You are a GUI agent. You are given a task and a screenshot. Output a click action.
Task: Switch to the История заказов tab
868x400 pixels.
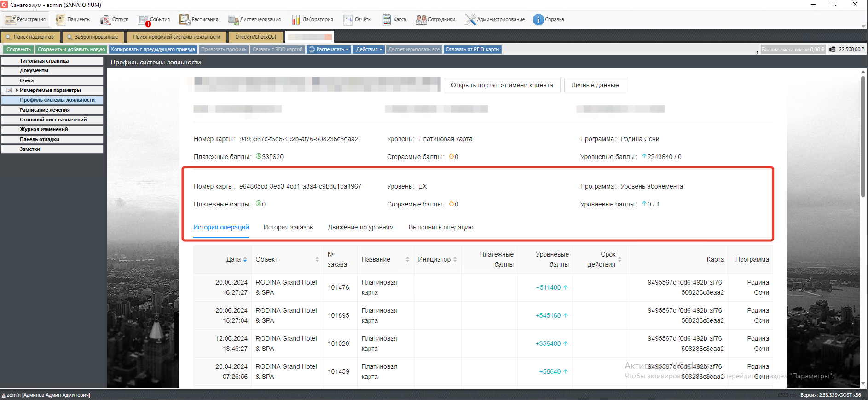coord(288,227)
